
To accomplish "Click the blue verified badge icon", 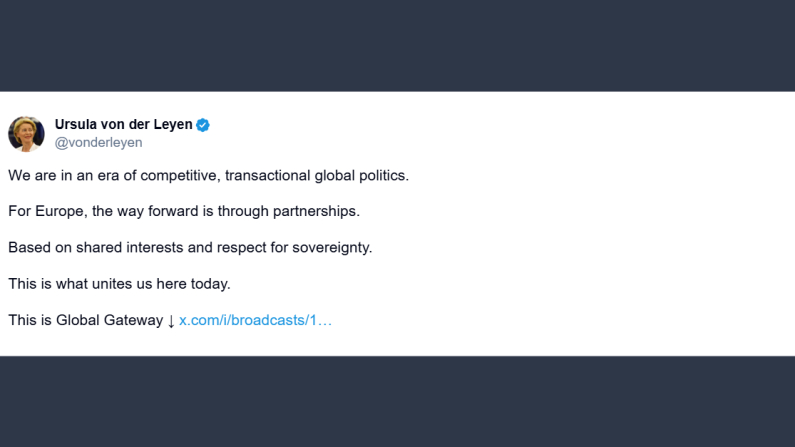I will click(203, 125).
